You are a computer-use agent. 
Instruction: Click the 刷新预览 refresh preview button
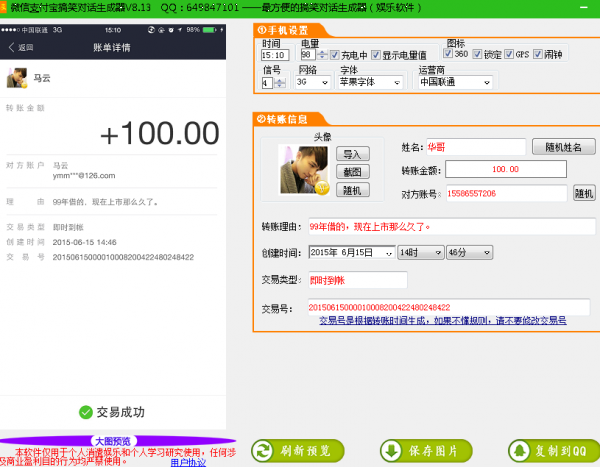[x=298, y=451]
